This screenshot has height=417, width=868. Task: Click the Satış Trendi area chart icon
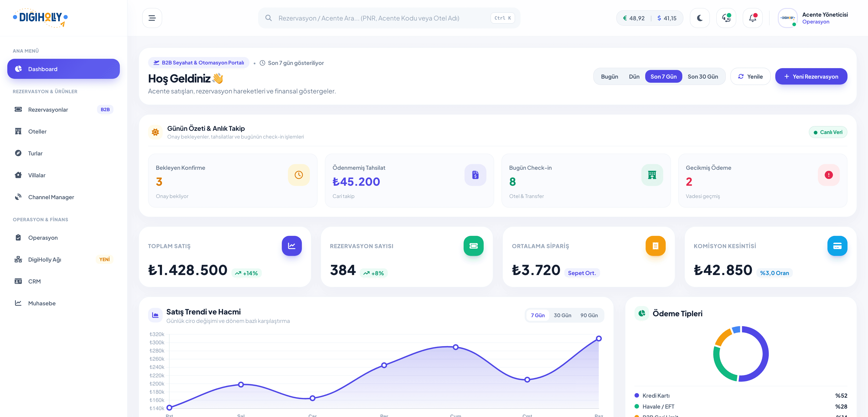(155, 315)
